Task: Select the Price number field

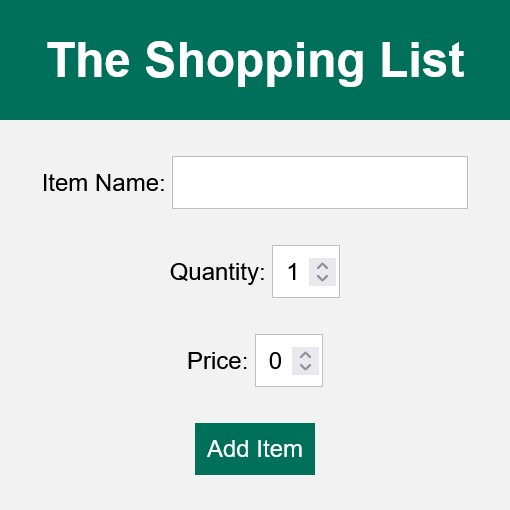Action: 289,360
